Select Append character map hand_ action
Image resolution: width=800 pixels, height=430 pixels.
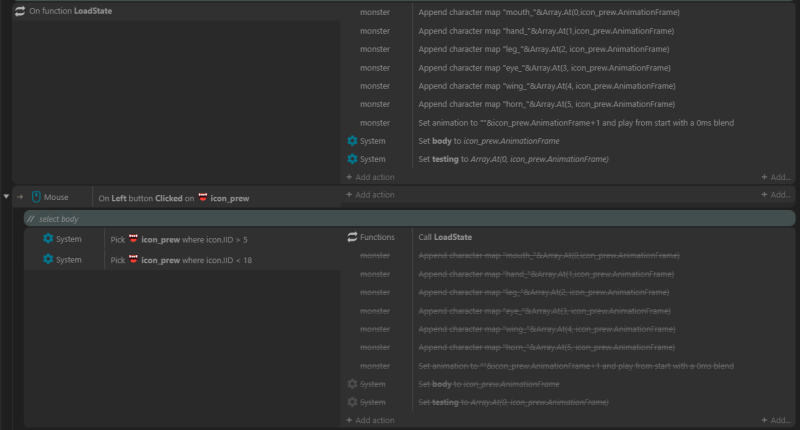point(546,31)
